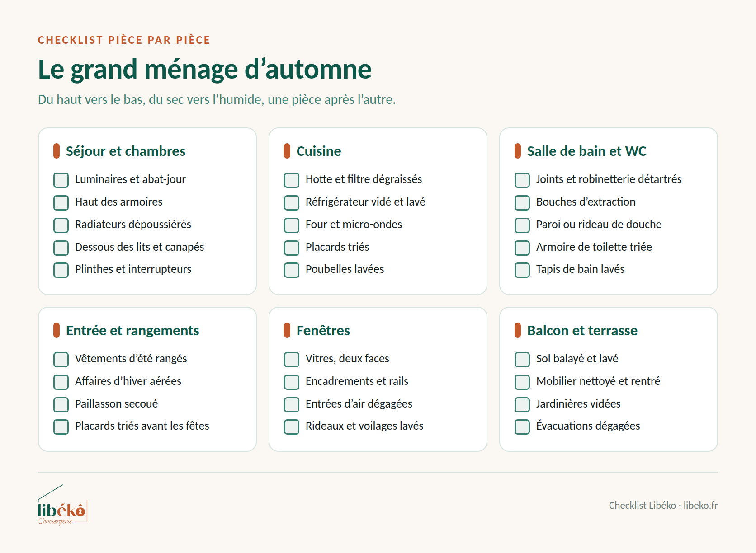Screen dimensions: 756x553
Task: Click the CHECKLIST PIÈCE PAR PIÈCE label
Action: pos(124,40)
